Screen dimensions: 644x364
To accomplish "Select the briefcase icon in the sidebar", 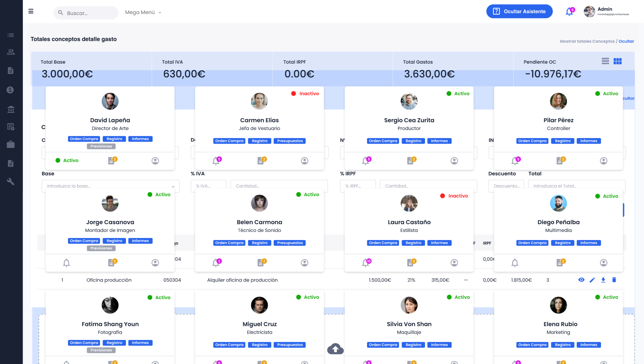I will (x=11, y=144).
